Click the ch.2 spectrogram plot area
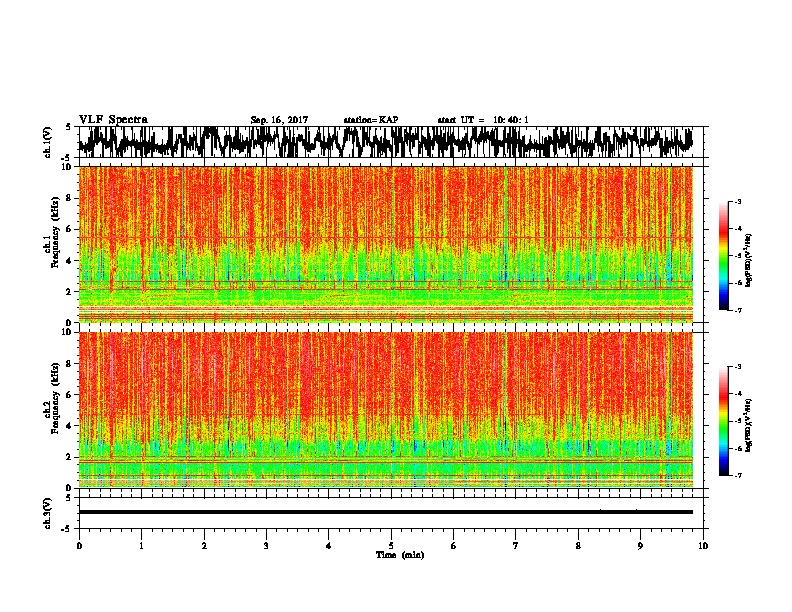This screenshot has height=612, width=792. [x=385, y=410]
